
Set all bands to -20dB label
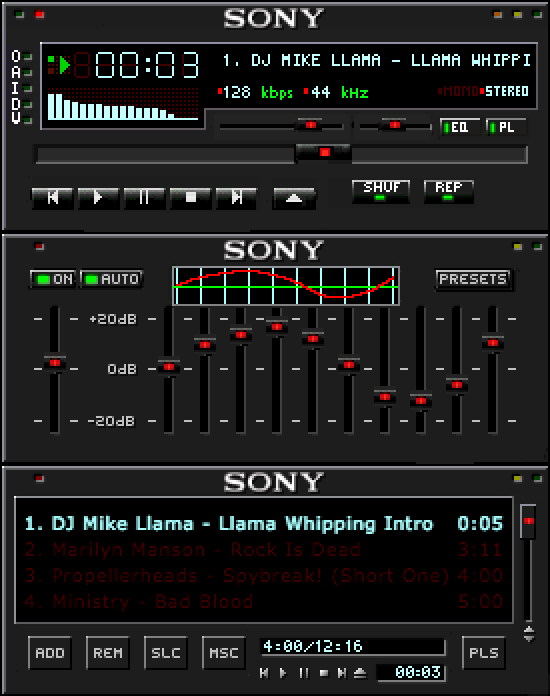(x=111, y=421)
